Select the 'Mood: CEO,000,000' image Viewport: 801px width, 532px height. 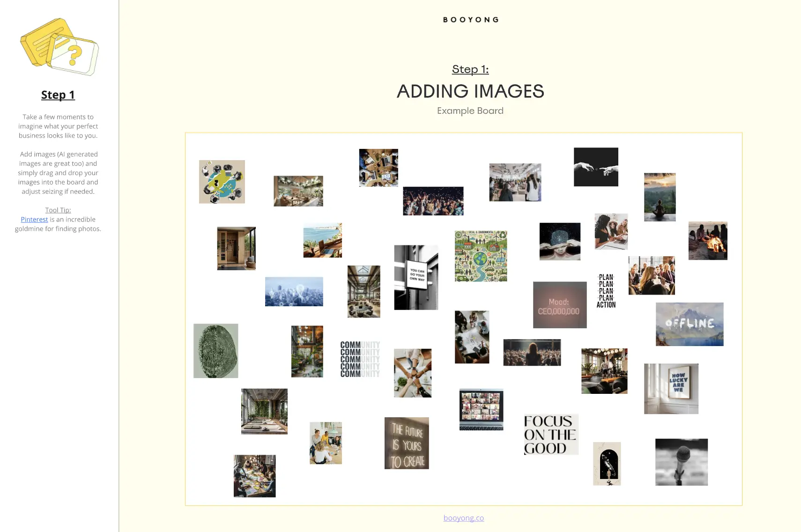560,305
